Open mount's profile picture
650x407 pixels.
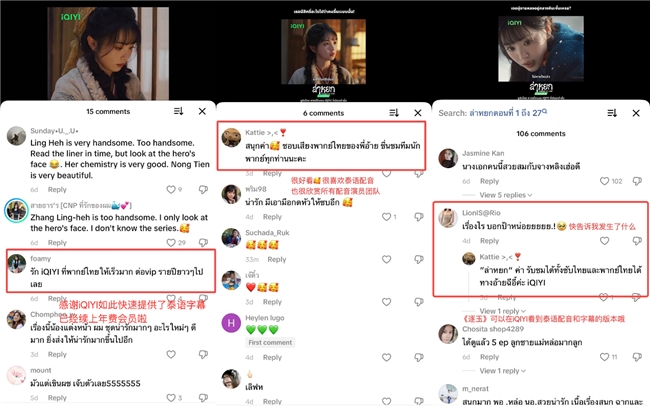point(17,375)
